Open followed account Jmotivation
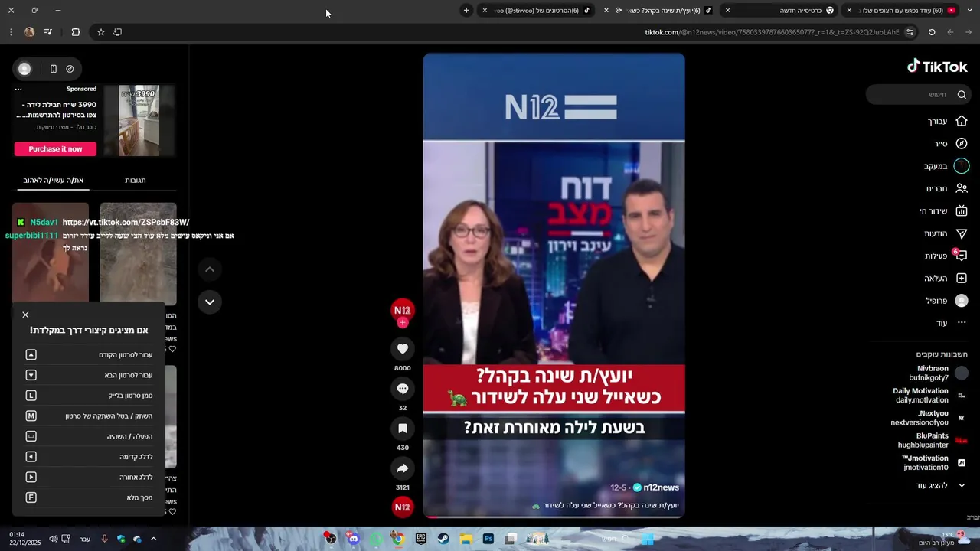 pyautogui.click(x=934, y=462)
